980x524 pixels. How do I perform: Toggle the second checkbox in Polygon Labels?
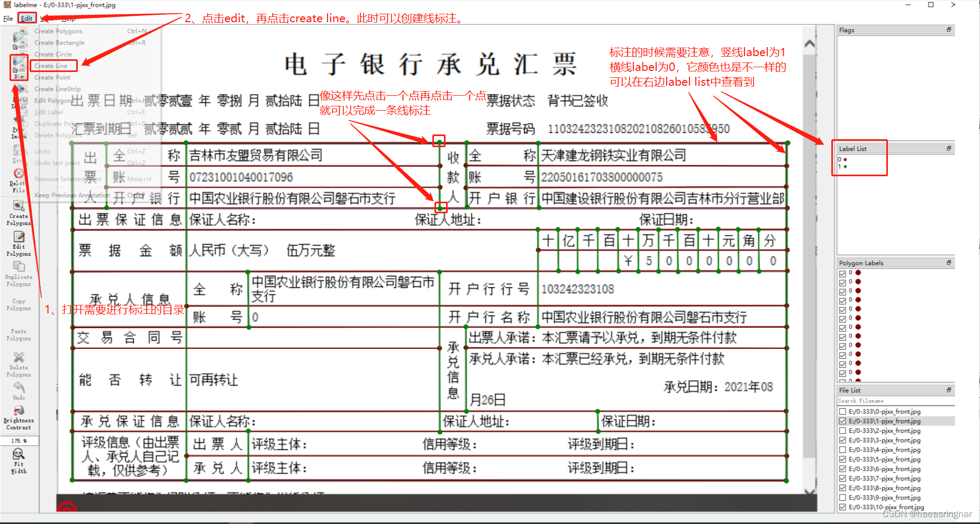click(x=842, y=283)
